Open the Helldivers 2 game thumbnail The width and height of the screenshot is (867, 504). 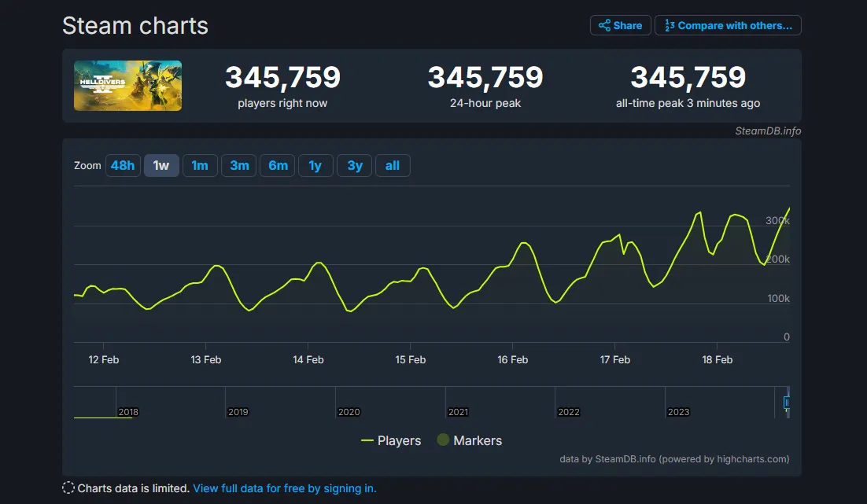pos(127,86)
